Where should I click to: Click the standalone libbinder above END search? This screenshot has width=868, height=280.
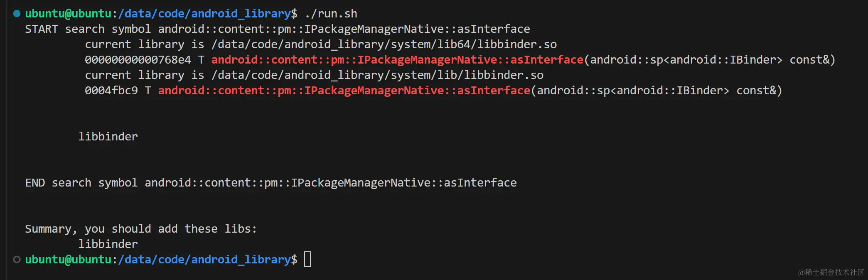(108, 137)
